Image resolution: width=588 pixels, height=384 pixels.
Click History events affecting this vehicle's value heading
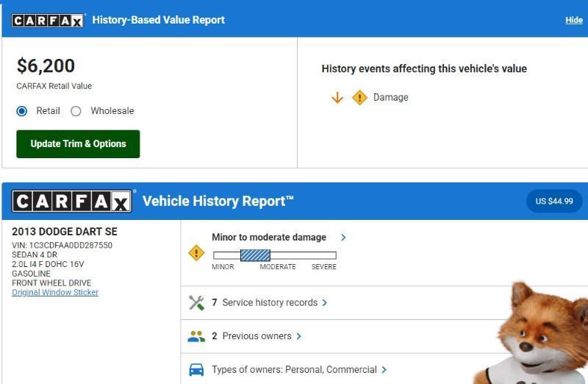[424, 68]
